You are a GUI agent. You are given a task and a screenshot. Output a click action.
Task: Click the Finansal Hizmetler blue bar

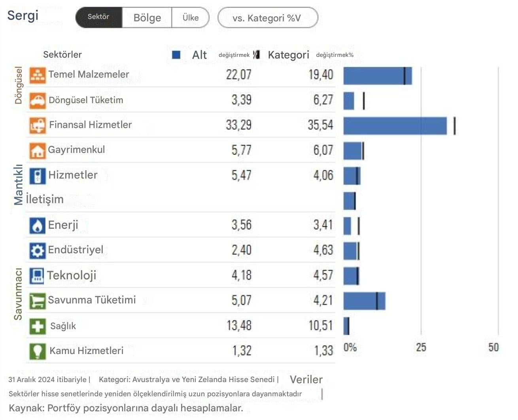click(x=395, y=126)
